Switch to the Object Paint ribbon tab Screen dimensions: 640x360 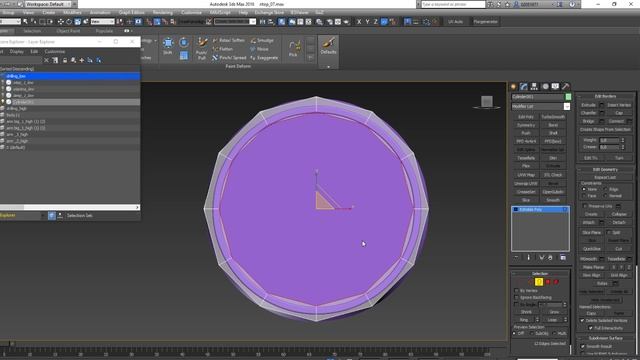pos(68,31)
